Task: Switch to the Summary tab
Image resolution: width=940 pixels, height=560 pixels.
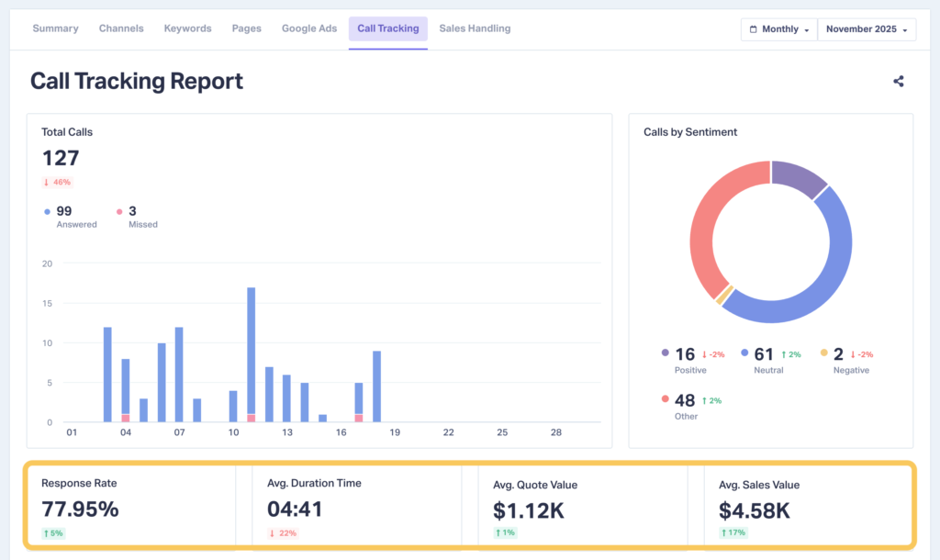Action: 55,28
